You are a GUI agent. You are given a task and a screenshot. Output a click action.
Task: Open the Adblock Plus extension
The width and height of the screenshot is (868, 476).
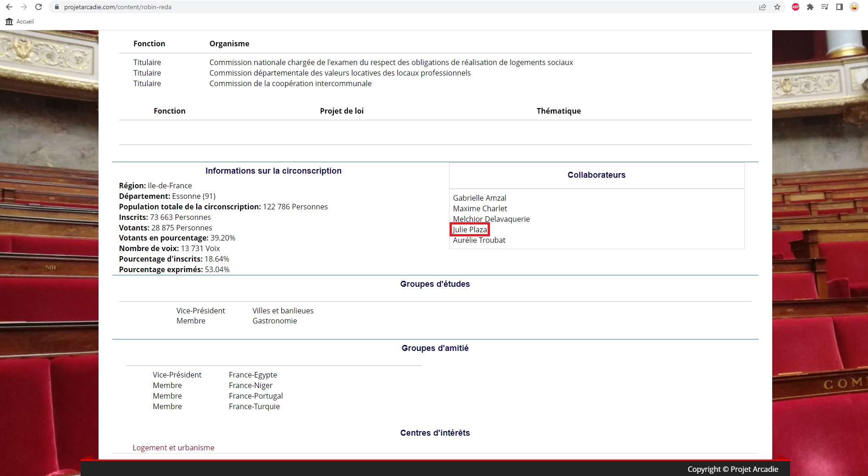point(796,7)
